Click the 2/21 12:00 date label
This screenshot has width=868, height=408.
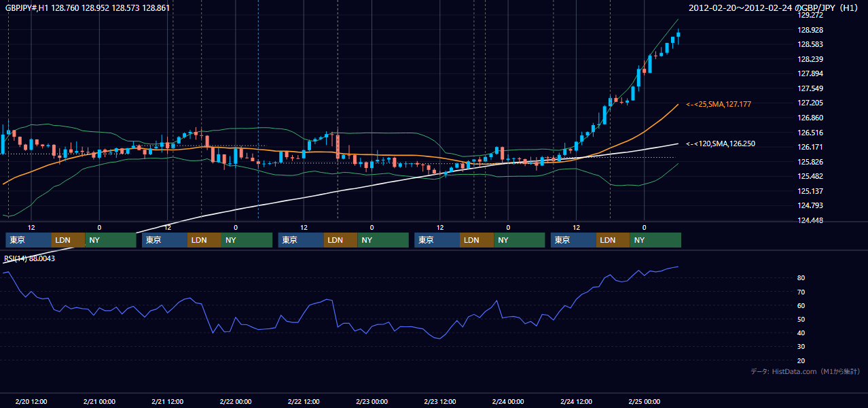point(167,401)
